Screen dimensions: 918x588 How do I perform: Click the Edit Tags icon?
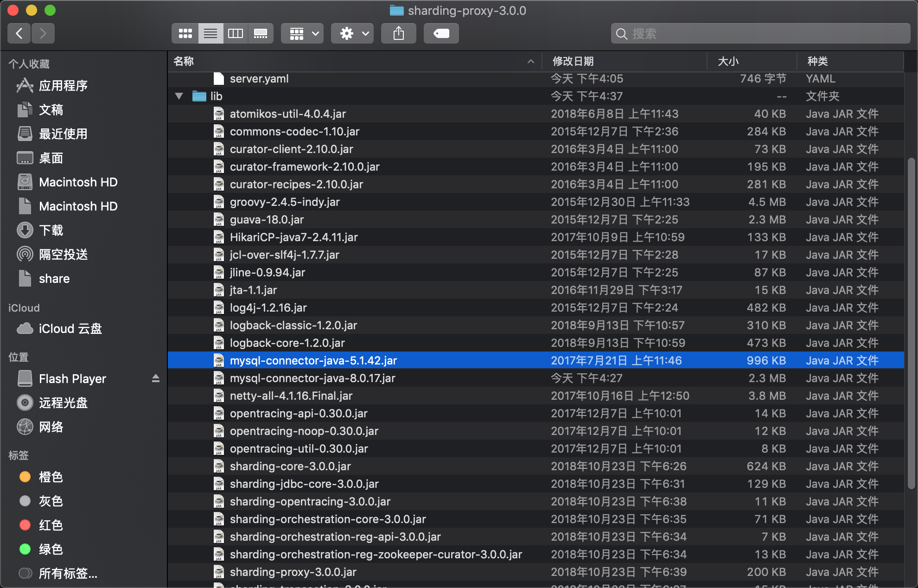(440, 33)
